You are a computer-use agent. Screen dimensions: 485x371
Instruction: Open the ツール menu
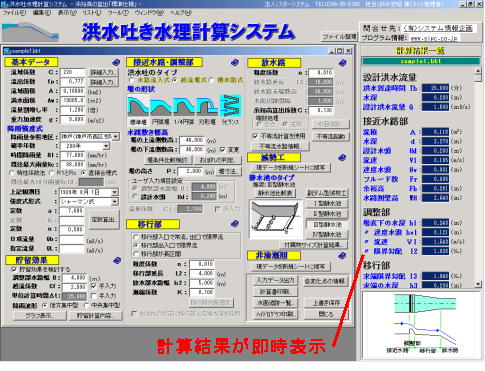pos(118,13)
